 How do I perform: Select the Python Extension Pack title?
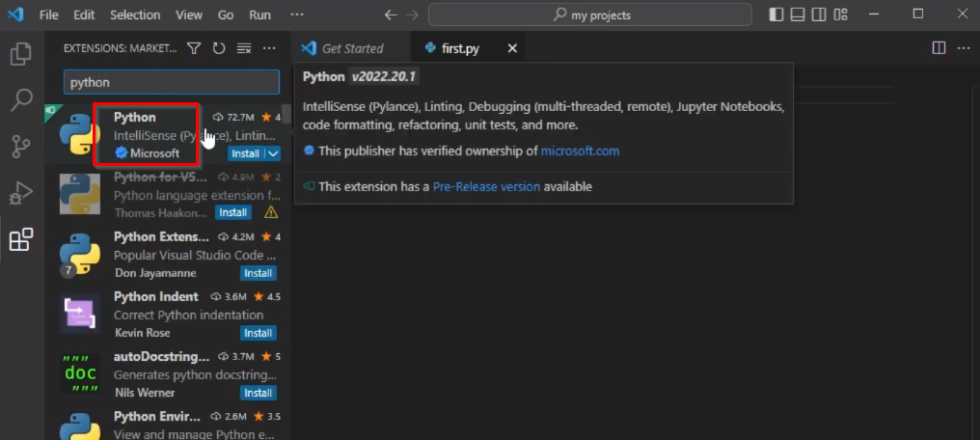pyautogui.click(x=161, y=236)
